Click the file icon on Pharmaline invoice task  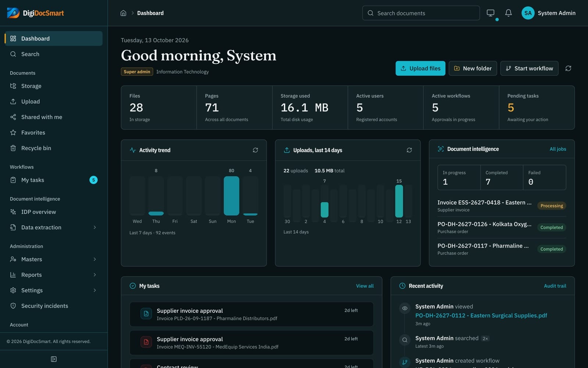146,314
